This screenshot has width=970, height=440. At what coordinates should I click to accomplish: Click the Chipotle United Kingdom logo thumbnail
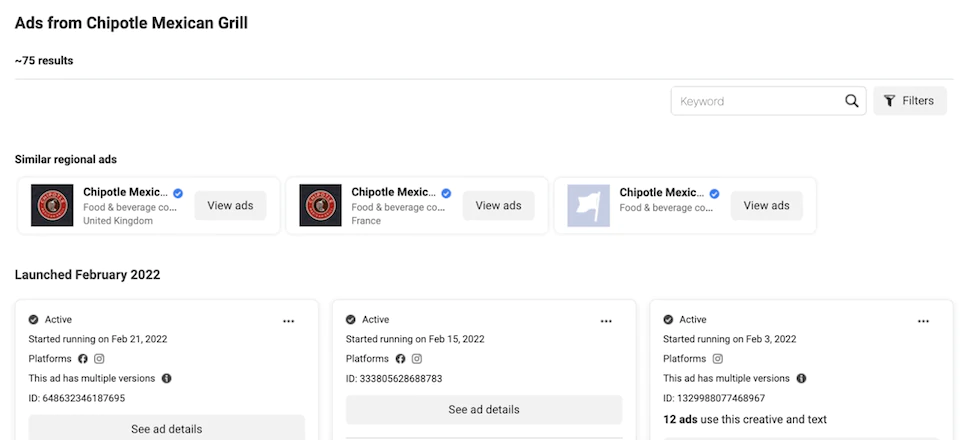pos(52,206)
